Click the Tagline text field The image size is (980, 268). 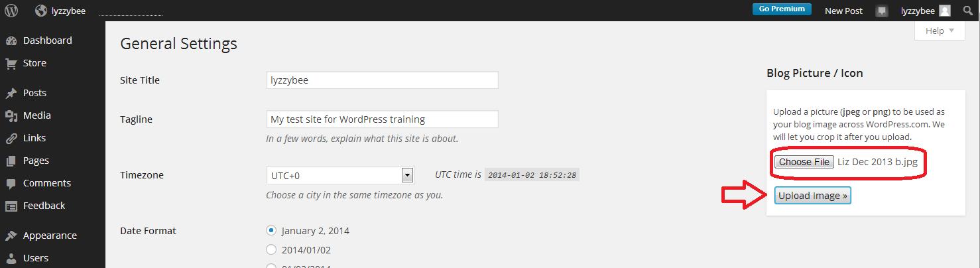(x=382, y=119)
